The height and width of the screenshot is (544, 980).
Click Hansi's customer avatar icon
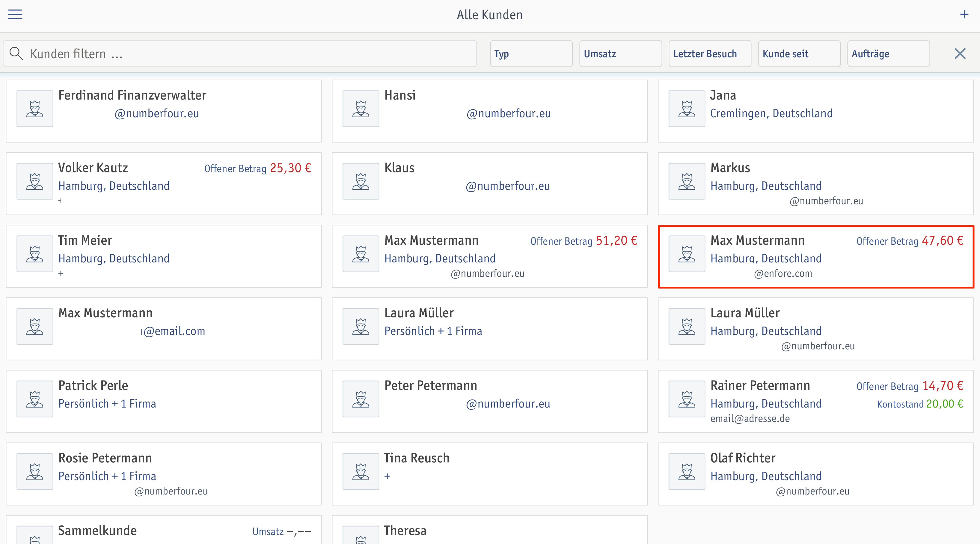click(x=361, y=109)
